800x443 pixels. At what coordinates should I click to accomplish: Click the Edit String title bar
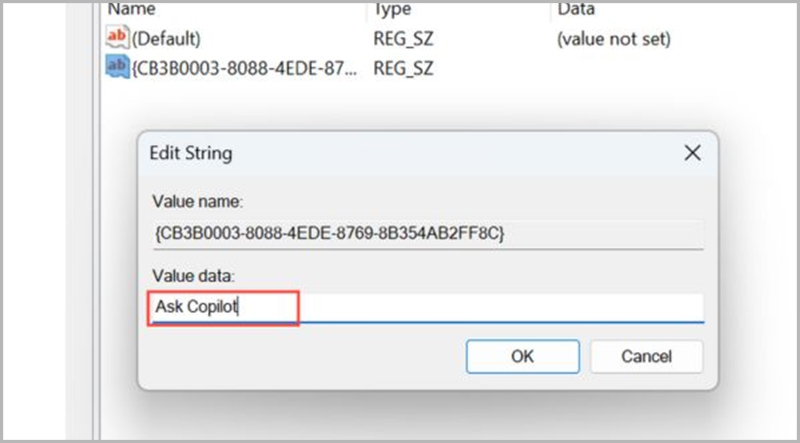coord(408,154)
